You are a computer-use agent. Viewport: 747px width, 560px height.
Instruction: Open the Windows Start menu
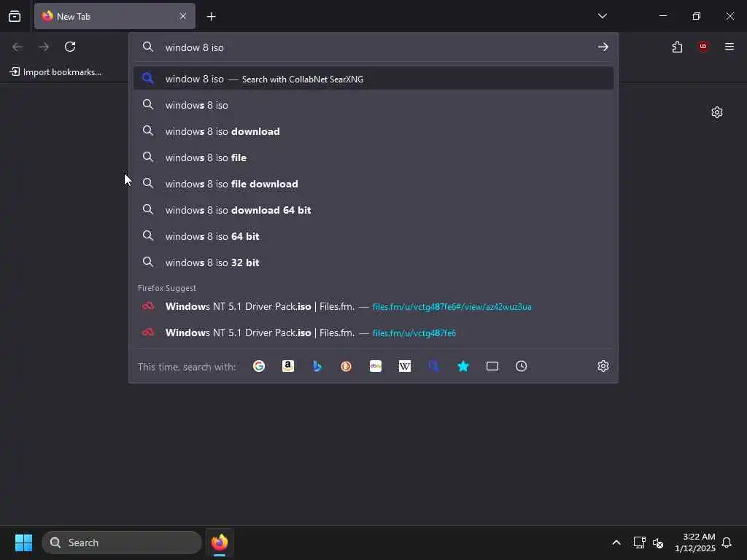(23, 542)
